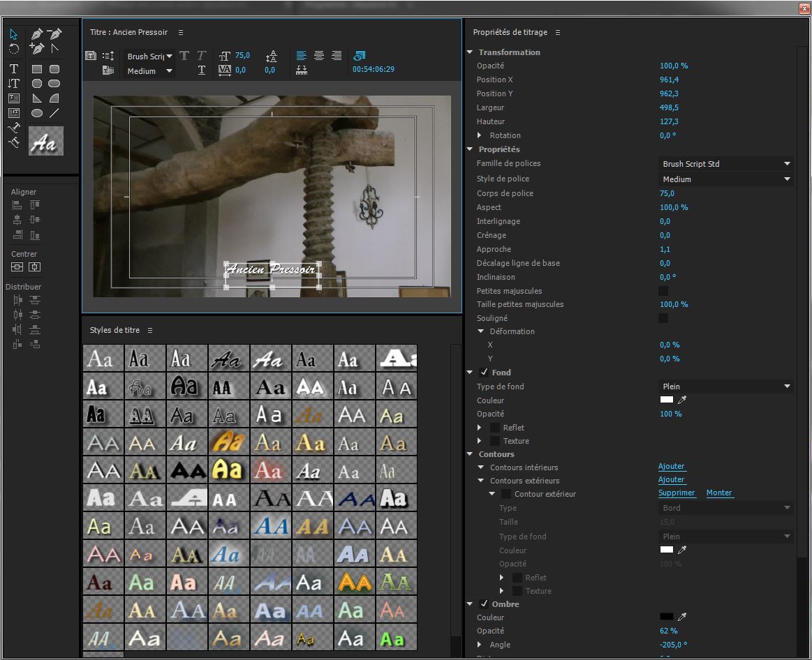Choose the Rectangle shape tool
This screenshot has width=812, height=660.
point(37,69)
